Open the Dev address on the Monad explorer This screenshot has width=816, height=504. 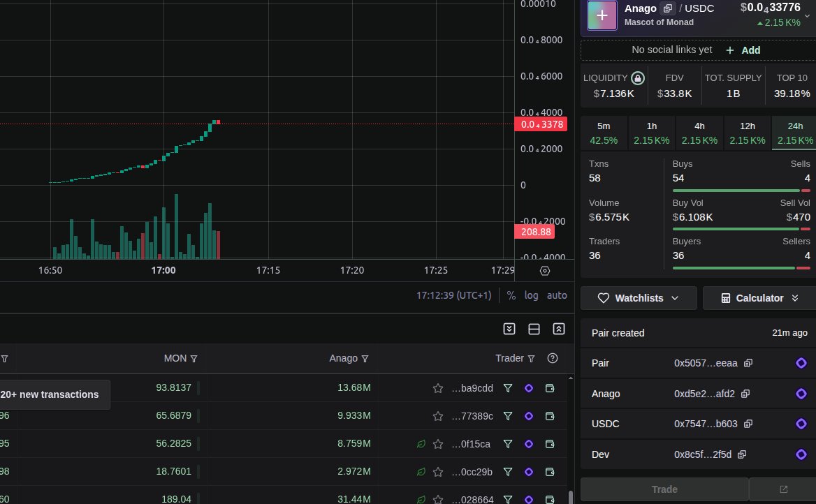point(801,454)
